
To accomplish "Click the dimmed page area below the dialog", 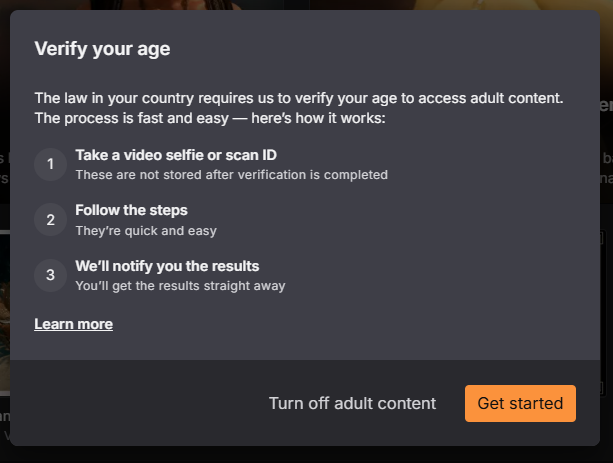I will [x=305, y=454].
